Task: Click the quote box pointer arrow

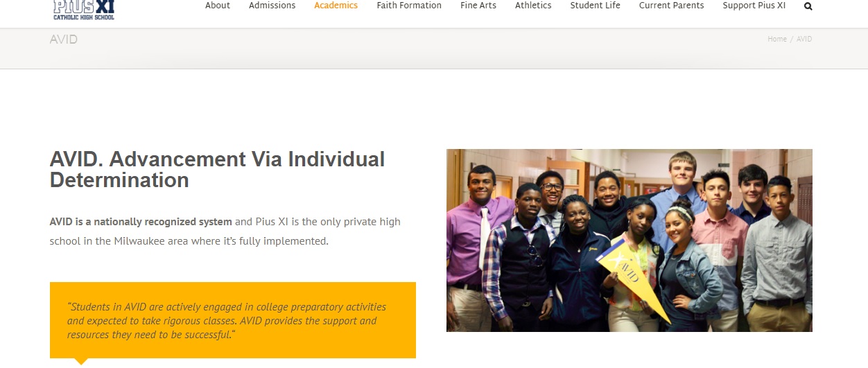Action: [x=81, y=361]
